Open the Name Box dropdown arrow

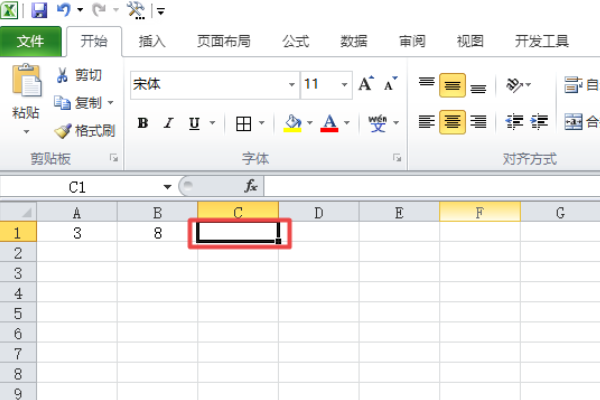coord(167,187)
